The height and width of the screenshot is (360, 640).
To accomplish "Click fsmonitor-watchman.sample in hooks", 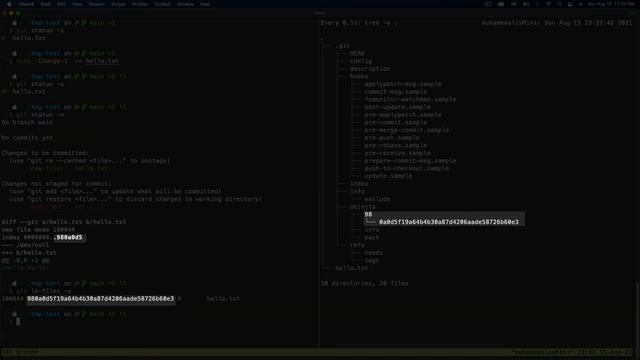I will coord(410,100).
